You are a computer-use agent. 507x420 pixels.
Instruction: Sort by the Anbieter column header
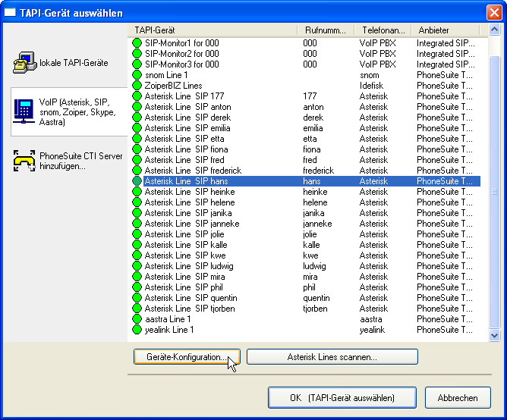pyautogui.click(x=444, y=30)
